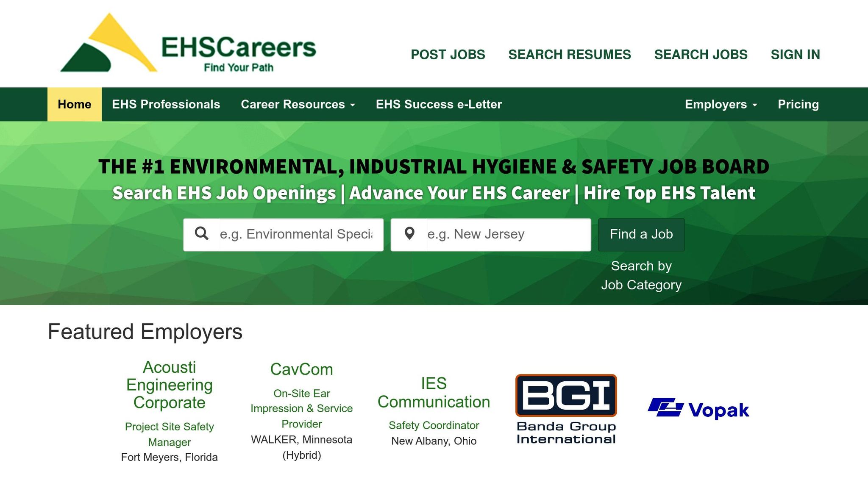
Task: Click SEARCH JOBS in the top navigation
Action: coord(701,54)
